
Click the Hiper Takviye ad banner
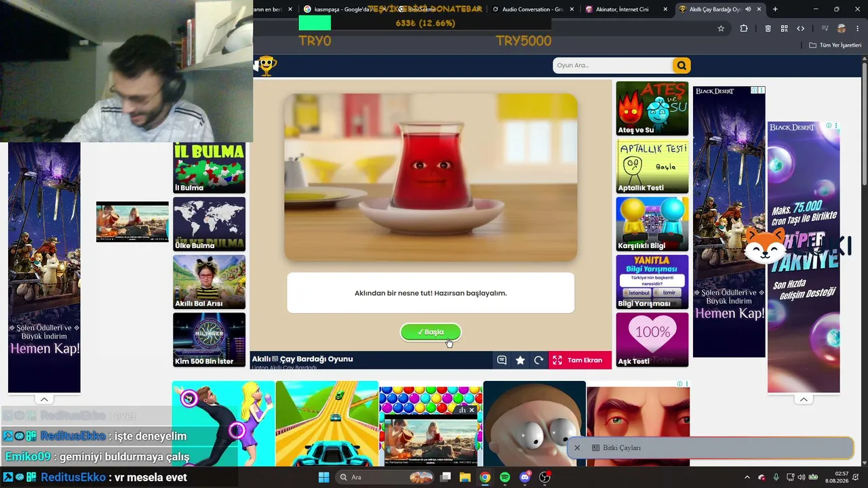[804, 258]
